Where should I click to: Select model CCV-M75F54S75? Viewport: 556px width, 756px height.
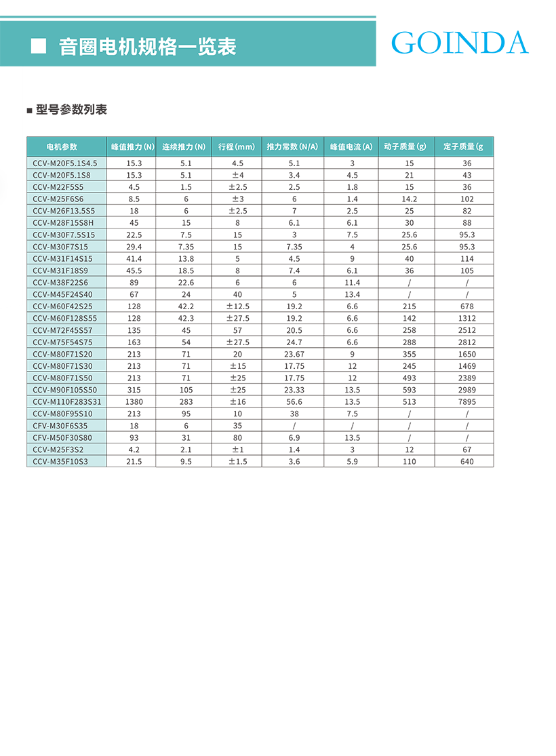click(x=62, y=342)
